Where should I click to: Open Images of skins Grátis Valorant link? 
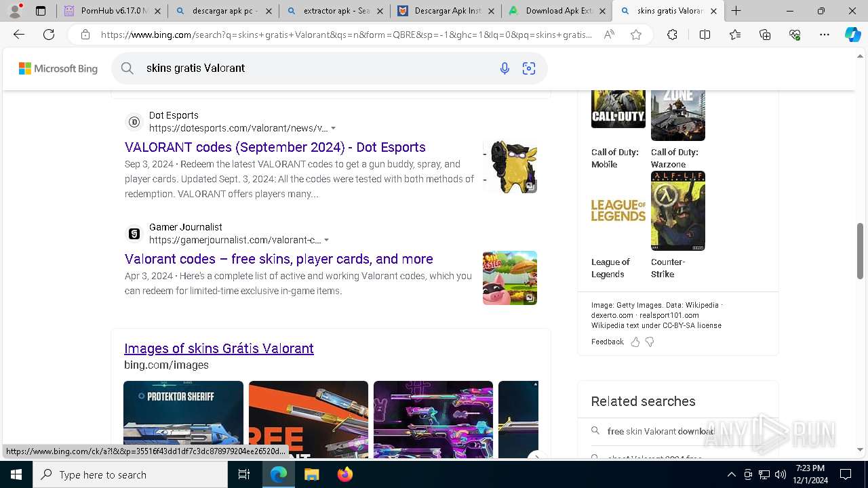click(x=219, y=348)
